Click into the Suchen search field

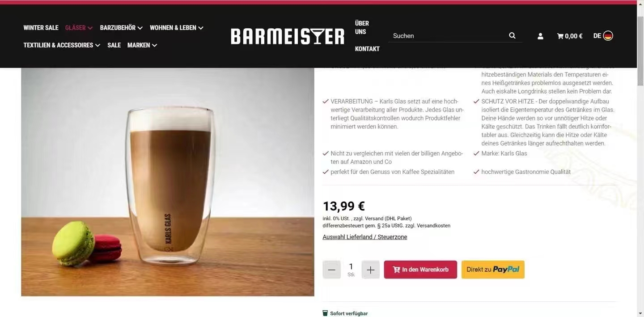tap(449, 36)
